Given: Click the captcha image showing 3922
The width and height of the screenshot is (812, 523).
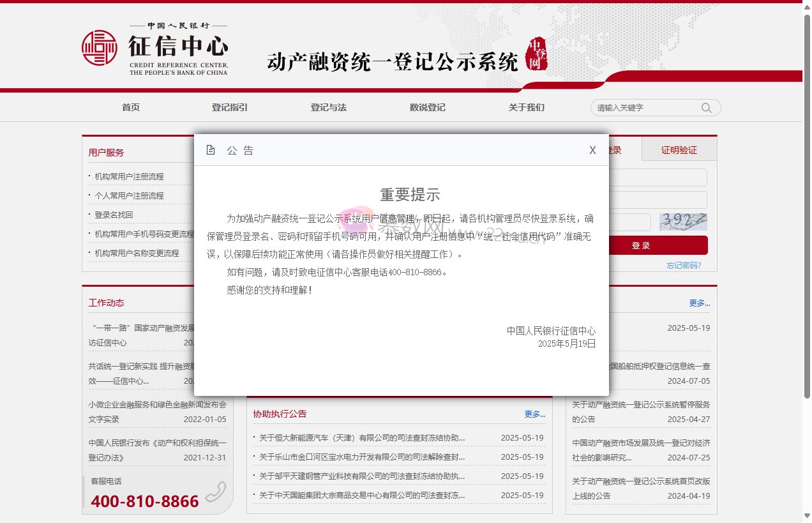Looking at the screenshot, I should [683, 222].
